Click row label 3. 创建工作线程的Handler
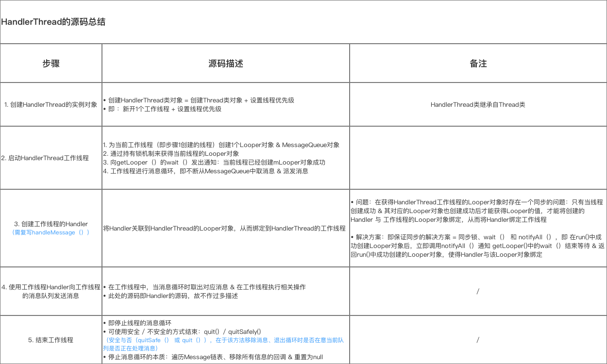This screenshot has width=607, height=364. (x=51, y=224)
